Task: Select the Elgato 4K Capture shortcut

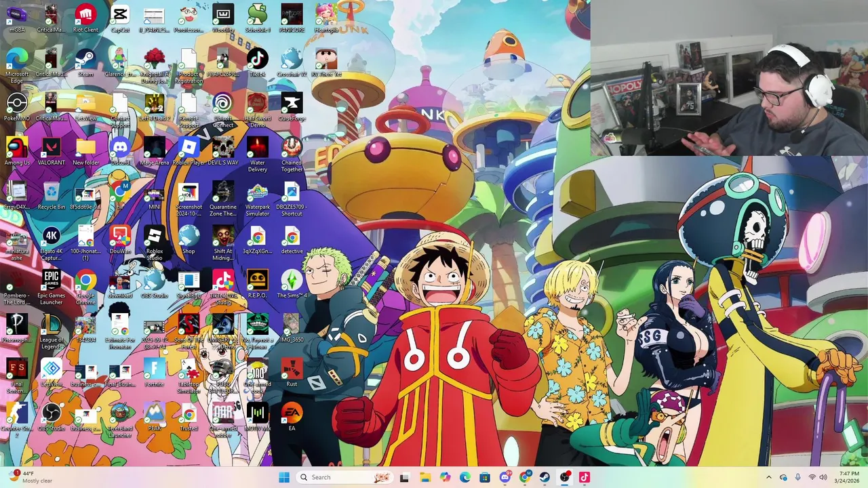Action: point(52,243)
